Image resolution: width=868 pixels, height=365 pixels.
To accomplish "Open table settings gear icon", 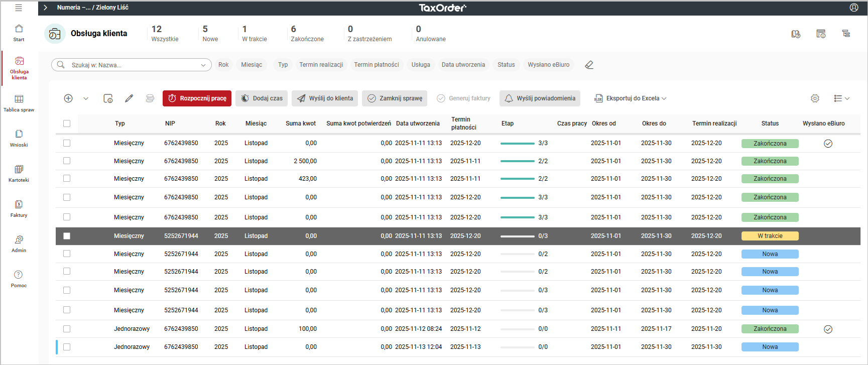I will coord(815,98).
